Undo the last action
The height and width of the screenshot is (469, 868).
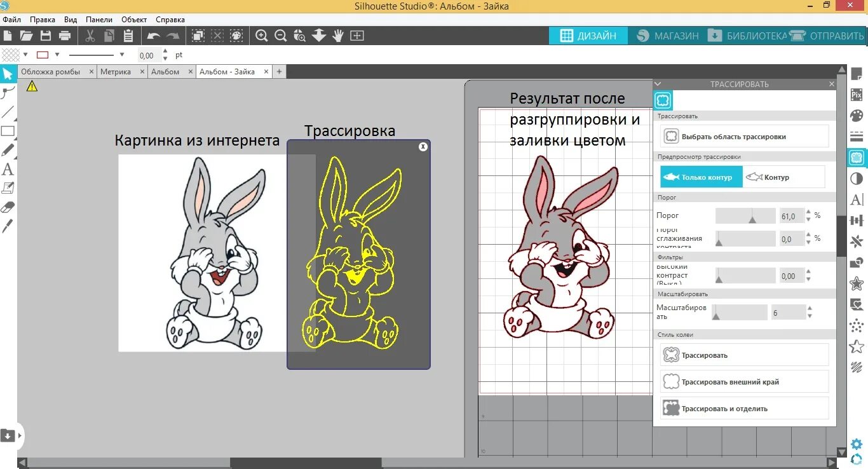(x=153, y=36)
